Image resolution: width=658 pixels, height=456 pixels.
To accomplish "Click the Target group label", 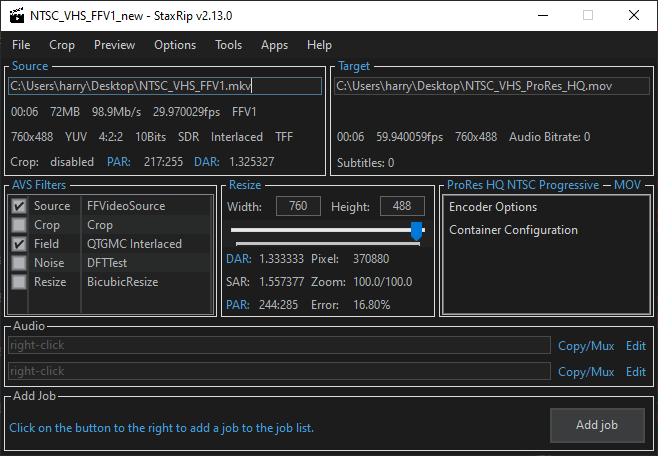I will tap(354, 66).
